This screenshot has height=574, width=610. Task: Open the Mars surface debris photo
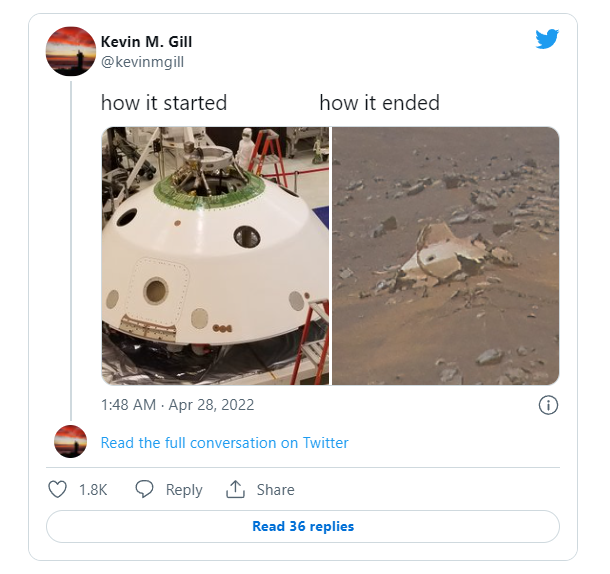click(x=445, y=256)
